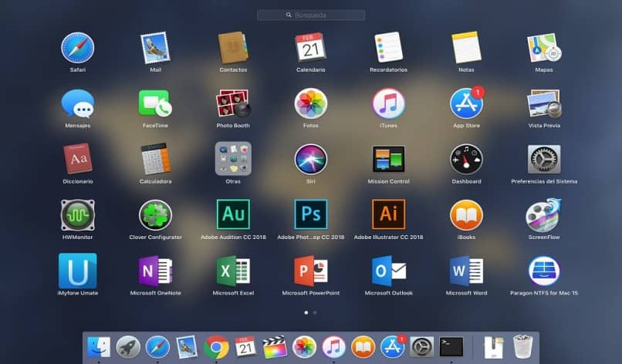Screen dimensions: 622x364
Task: Open Microsoft Excel
Action: pyautogui.click(x=233, y=271)
